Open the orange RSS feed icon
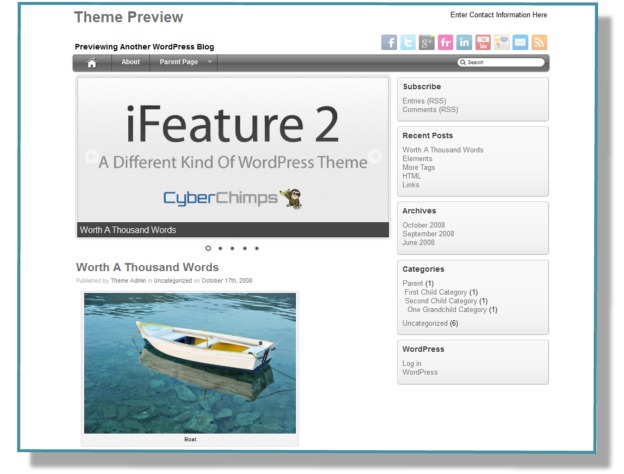 click(x=539, y=42)
